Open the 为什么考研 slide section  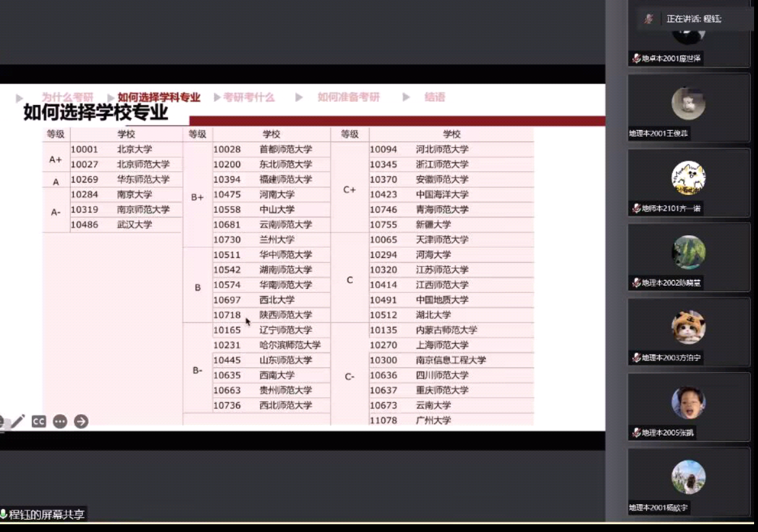[67, 97]
